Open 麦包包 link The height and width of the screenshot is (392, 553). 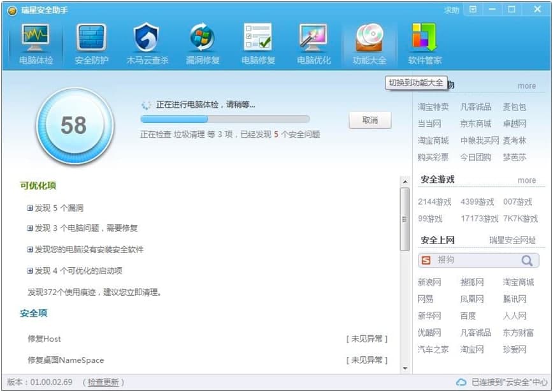[514, 107]
